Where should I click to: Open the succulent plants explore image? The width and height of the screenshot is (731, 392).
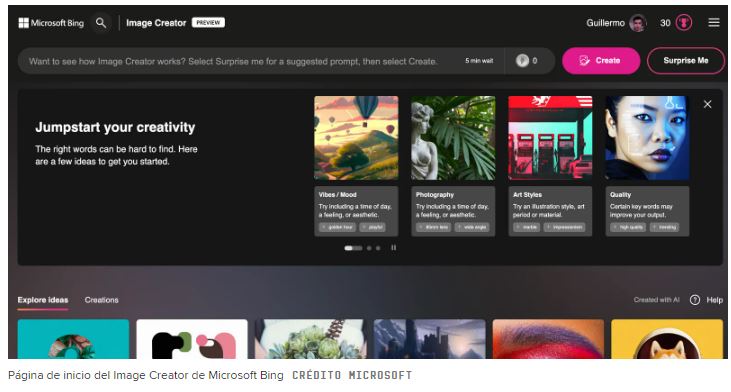[x=310, y=339]
